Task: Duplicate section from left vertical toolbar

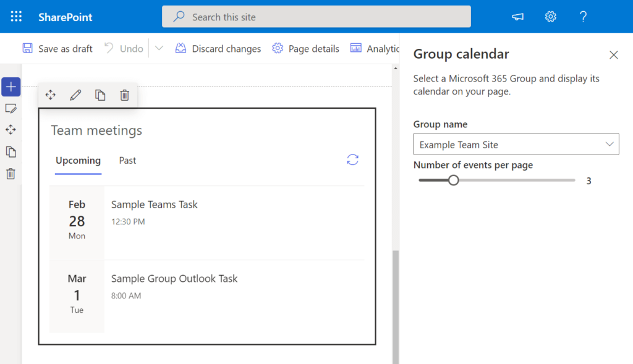Action: 11,152
